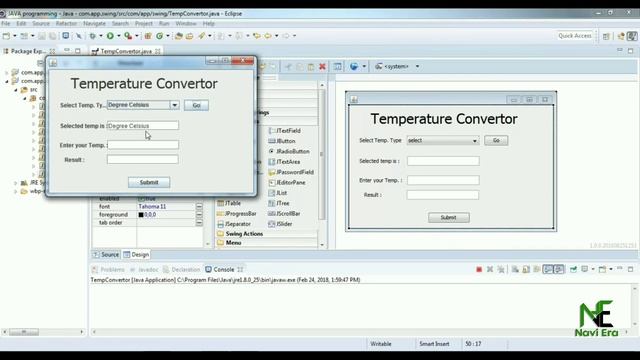
Task: Select JRadioButton in the palette
Action: (289, 151)
